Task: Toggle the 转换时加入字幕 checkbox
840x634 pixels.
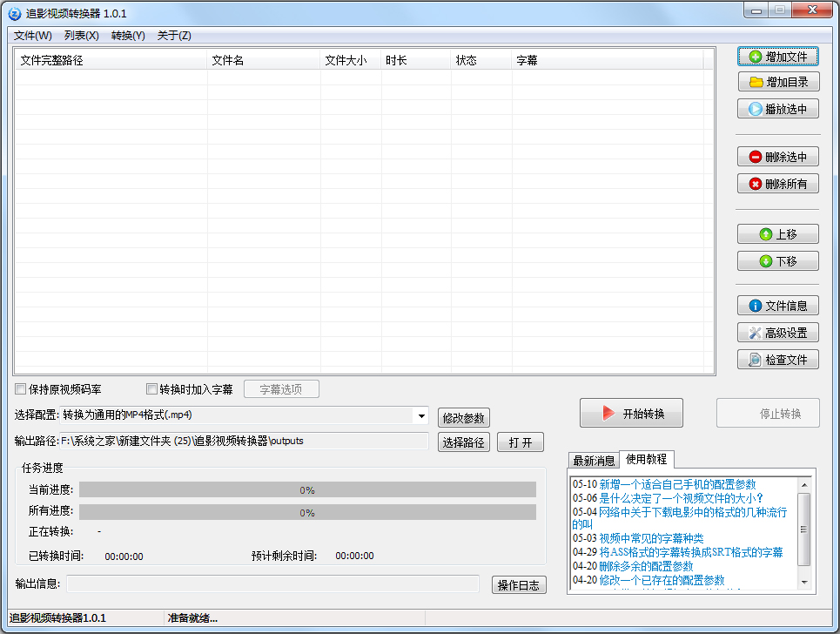Action: 151,389
